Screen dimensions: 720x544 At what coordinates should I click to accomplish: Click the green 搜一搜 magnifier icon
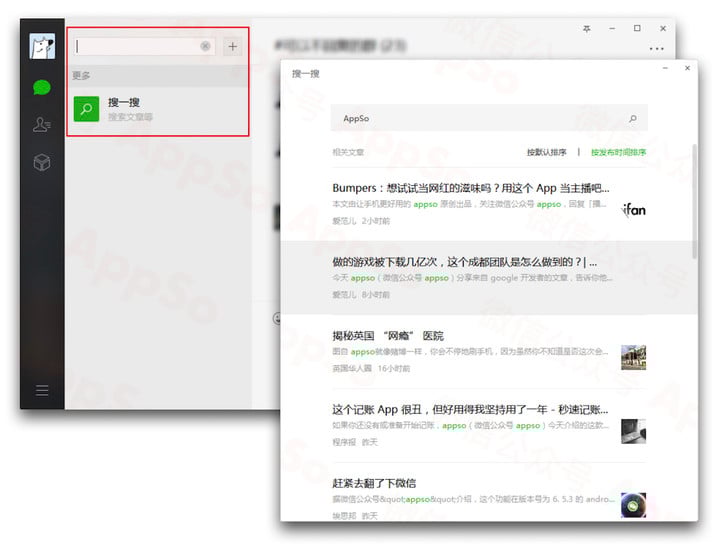86,109
